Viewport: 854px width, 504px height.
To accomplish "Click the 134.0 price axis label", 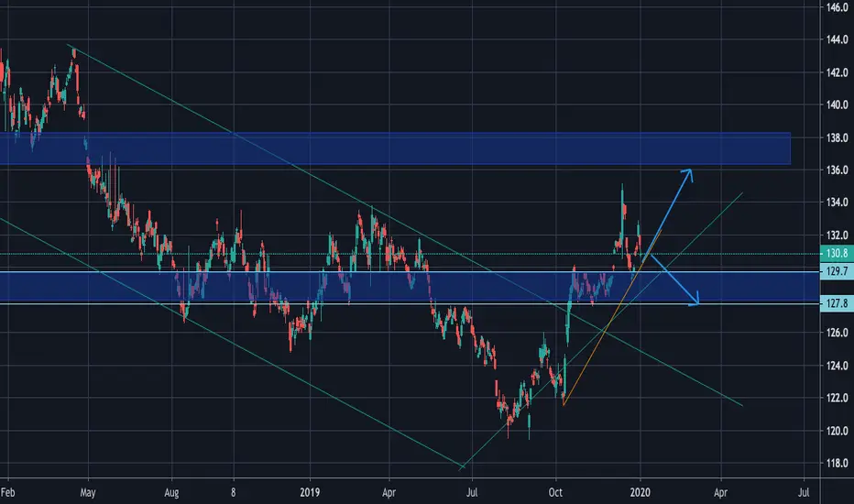I will [x=838, y=203].
